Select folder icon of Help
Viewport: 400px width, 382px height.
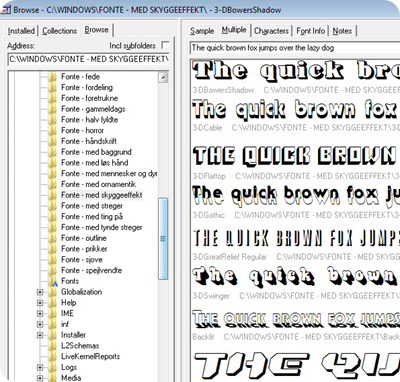[52, 303]
